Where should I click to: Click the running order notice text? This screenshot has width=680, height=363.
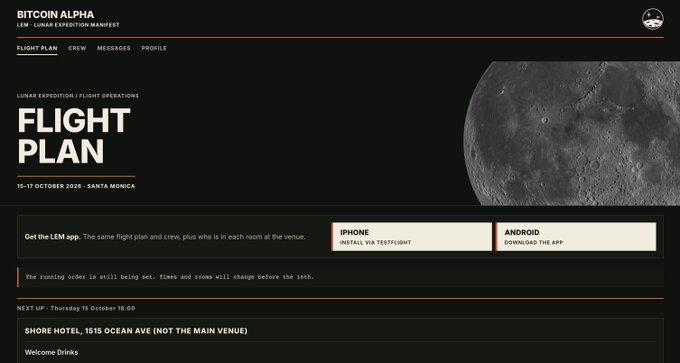click(x=170, y=277)
